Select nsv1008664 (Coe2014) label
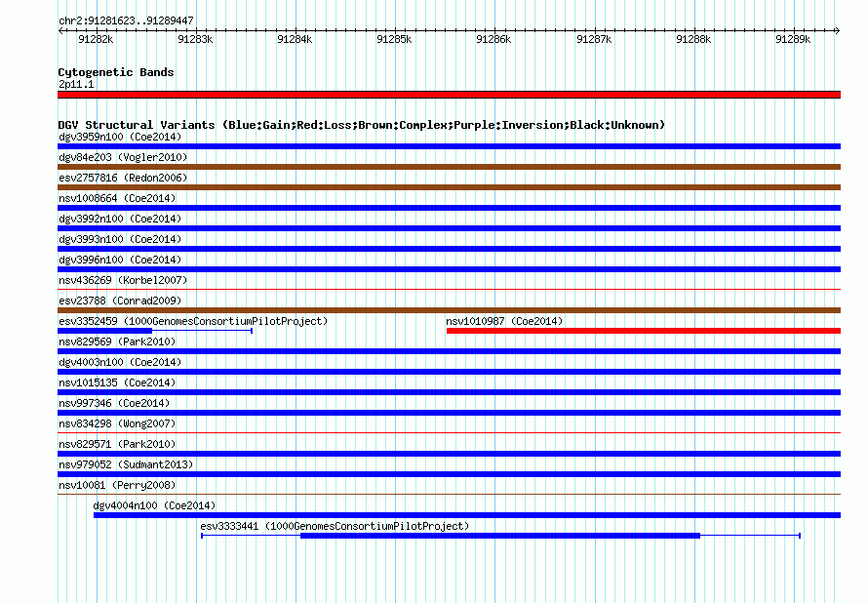Image resolution: width=868 pixels, height=603 pixels. click(117, 198)
